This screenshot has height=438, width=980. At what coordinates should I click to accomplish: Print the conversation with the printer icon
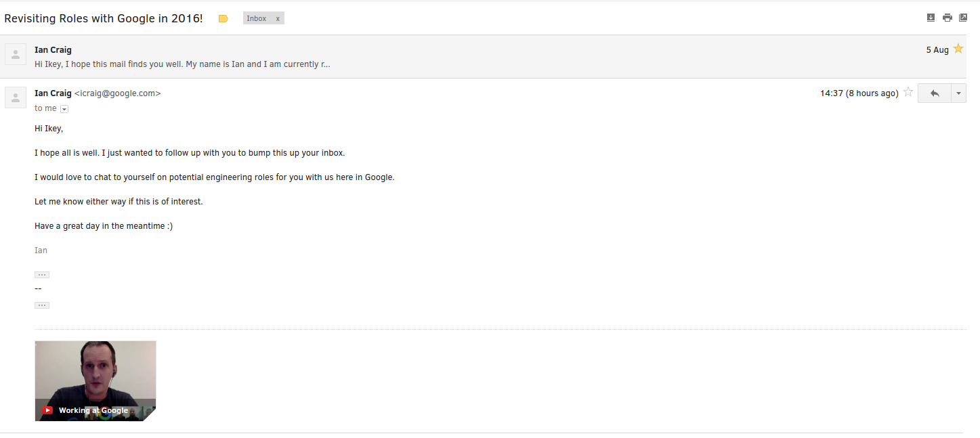click(x=947, y=18)
